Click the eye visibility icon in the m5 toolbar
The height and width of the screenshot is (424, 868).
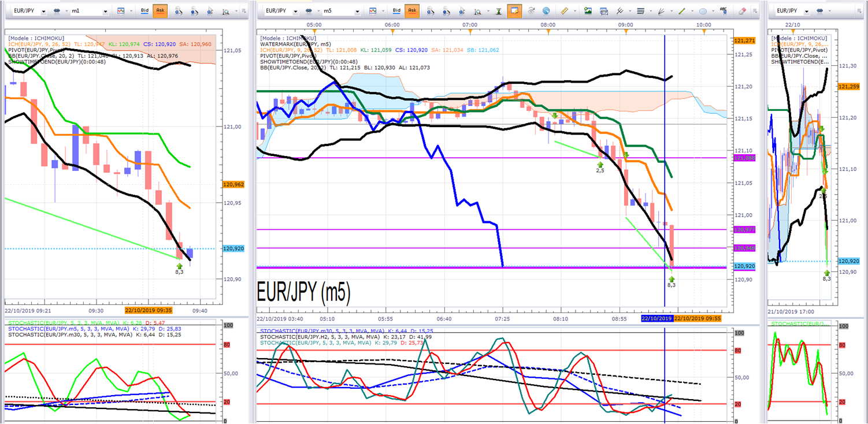(x=531, y=10)
